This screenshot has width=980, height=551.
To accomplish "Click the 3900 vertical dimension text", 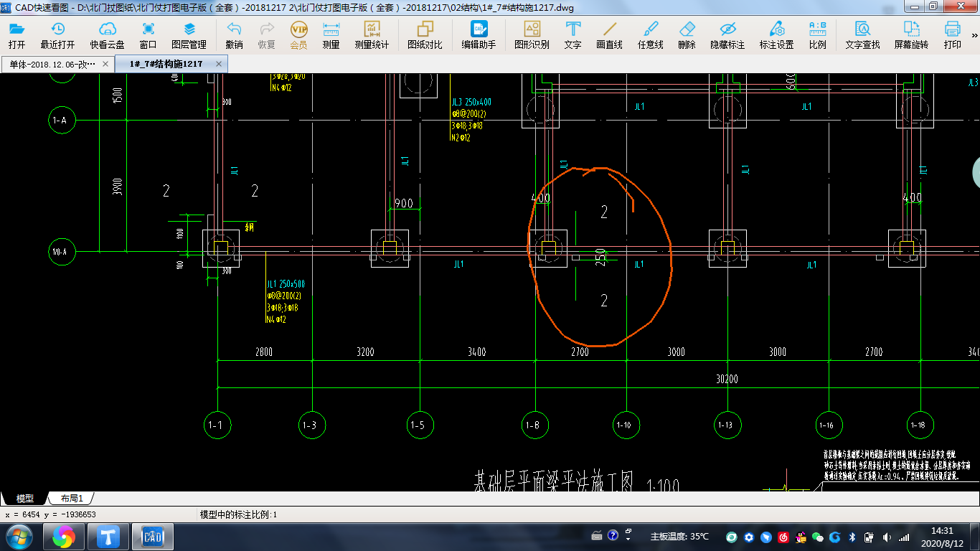I will click(118, 187).
